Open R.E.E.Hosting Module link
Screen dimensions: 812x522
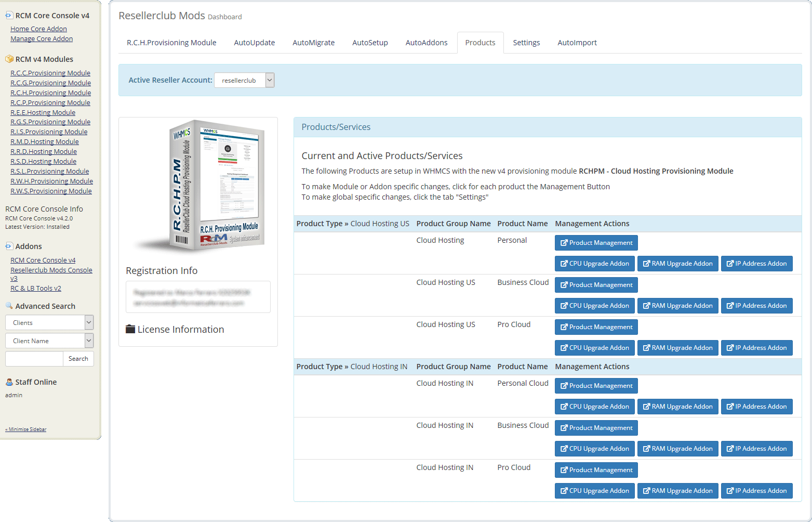tap(43, 113)
